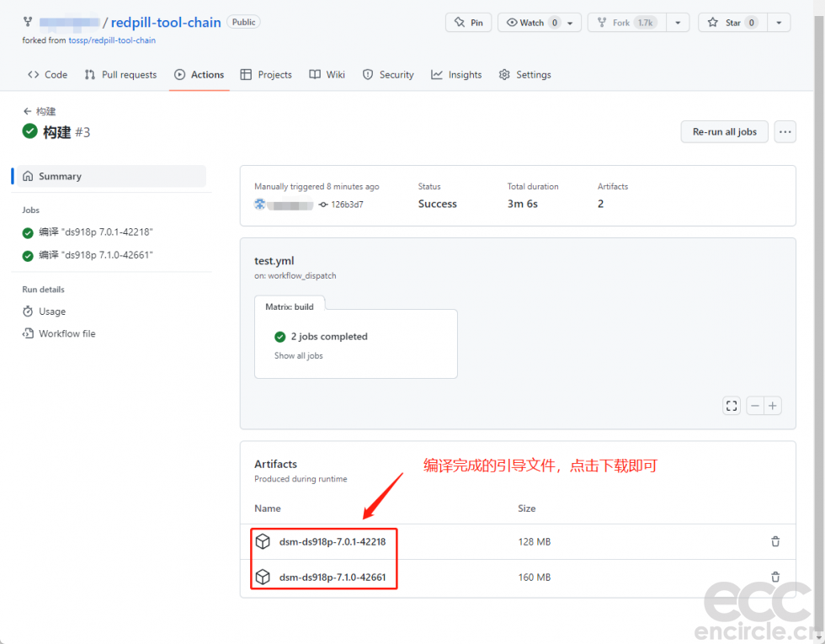Click the Pin pushpin icon
Viewport: 825px width, 644px height.
tap(460, 22)
